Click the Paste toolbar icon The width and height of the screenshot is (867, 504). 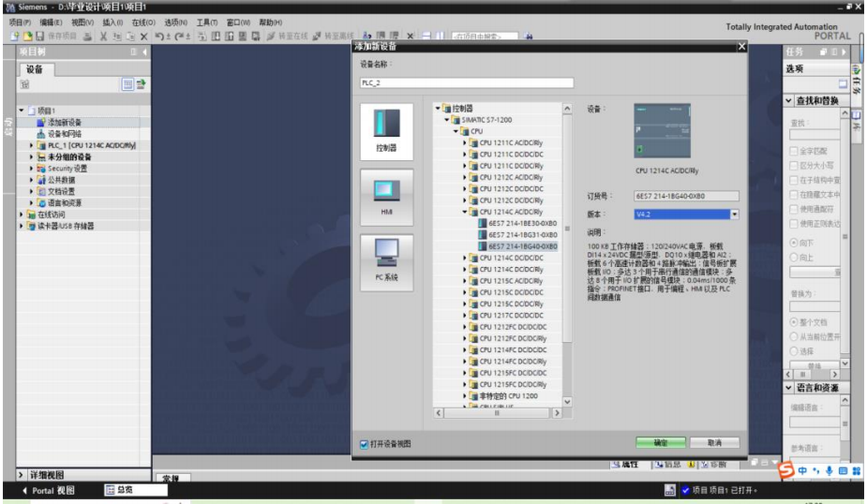130,36
